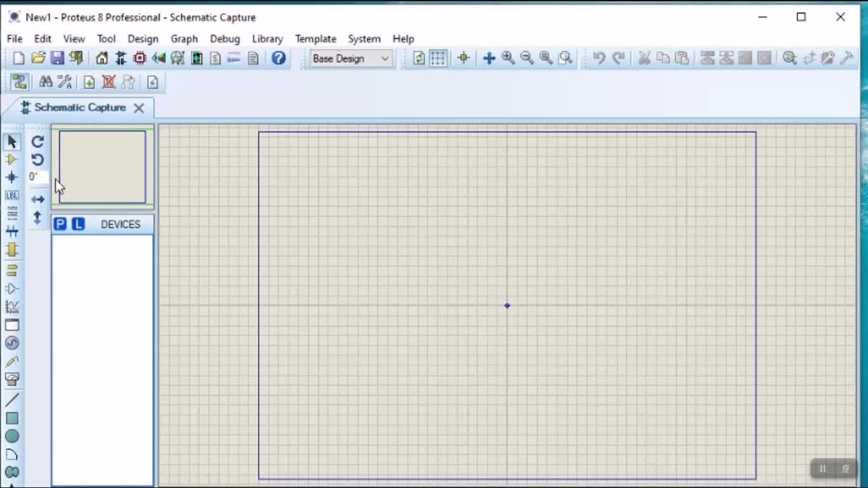Toggle wire autorouter button
The height and width of the screenshot is (488, 868).
(19, 83)
